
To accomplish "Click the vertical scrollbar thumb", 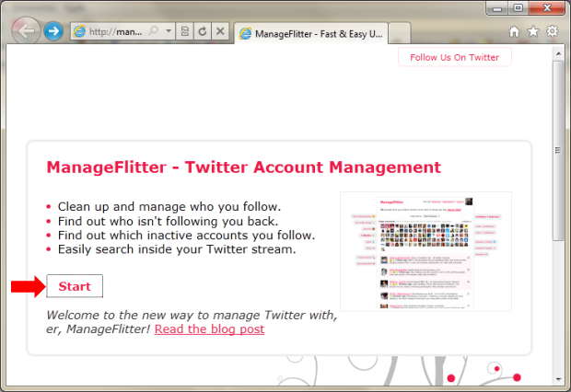I will click(x=558, y=150).
